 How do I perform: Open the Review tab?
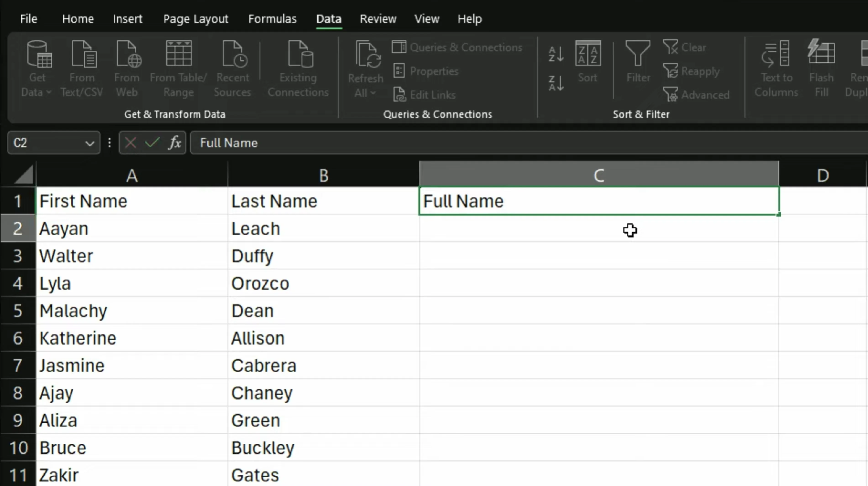click(x=378, y=19)
